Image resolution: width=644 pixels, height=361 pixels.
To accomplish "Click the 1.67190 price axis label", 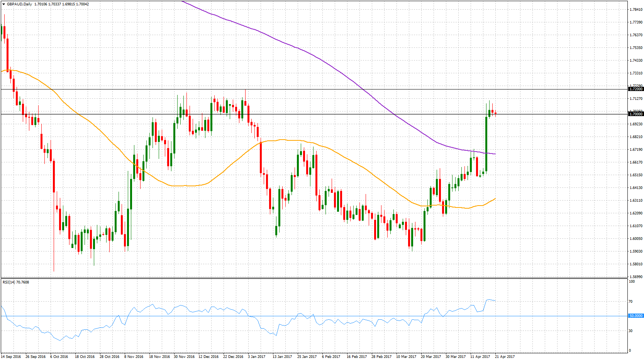I will pos(636,150).
